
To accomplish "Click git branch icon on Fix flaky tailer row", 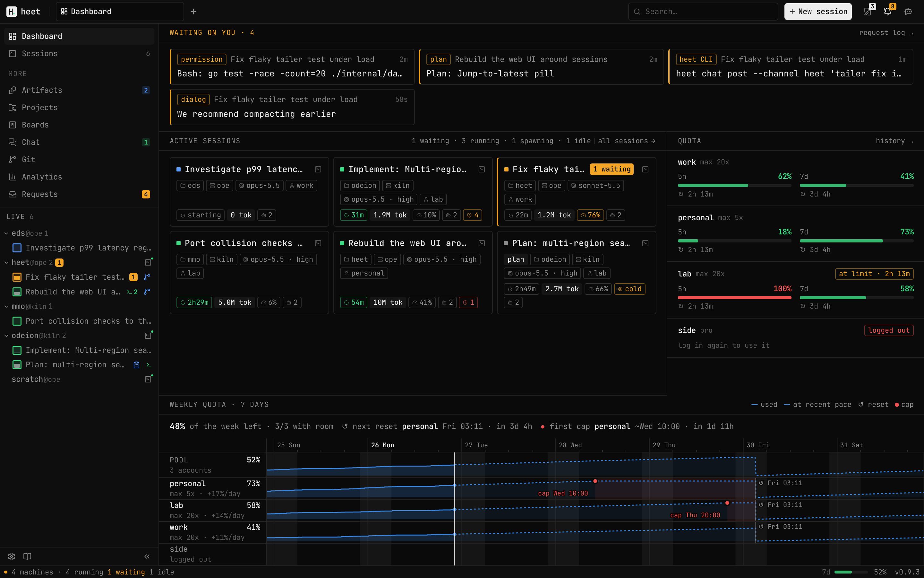I will tap(147, 277).
